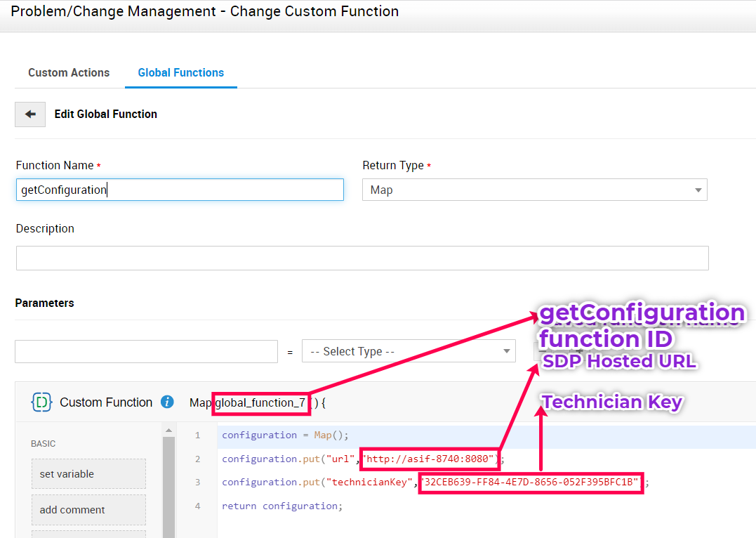
Task: Open the Return Type dropdown arrow
Action: pos(698,190)
